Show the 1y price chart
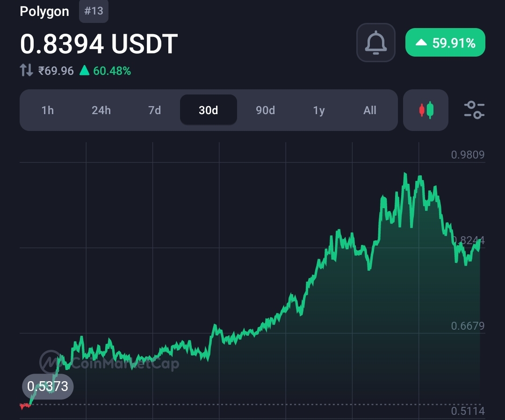The image size is (505, 420). tap(318, 110)
